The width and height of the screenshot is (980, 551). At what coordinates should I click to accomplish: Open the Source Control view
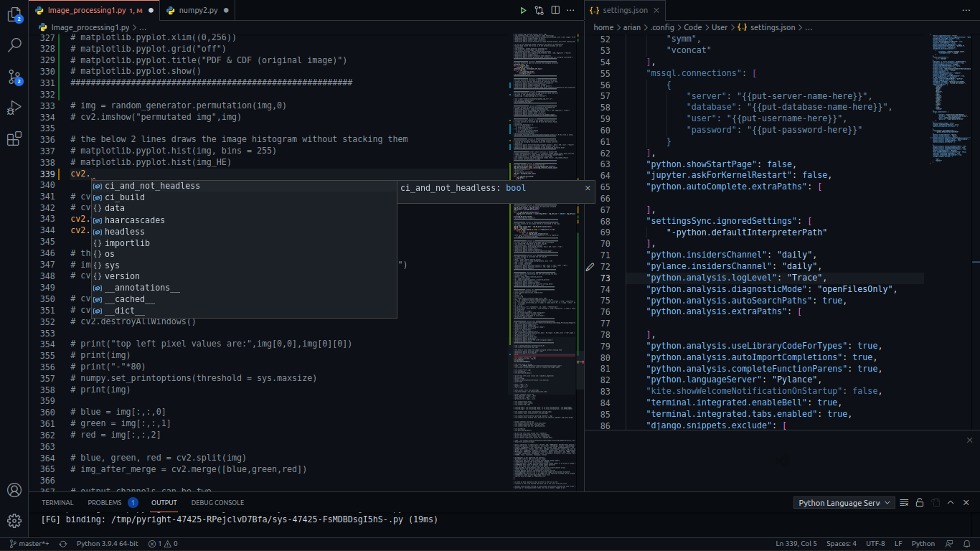point(14,76)
